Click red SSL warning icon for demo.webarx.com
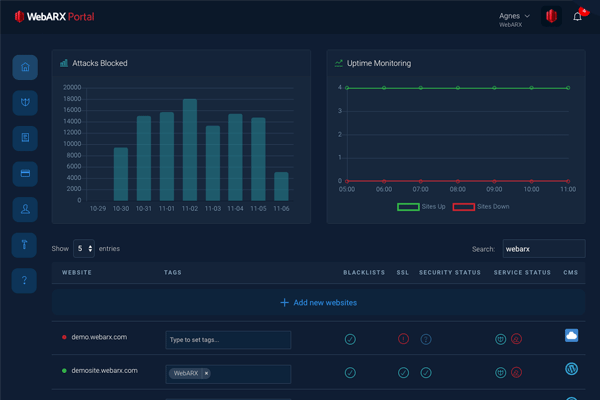Image resolution: width=600 pixels, height=400 pixels. pyautogui.click(x=403, y=339)
